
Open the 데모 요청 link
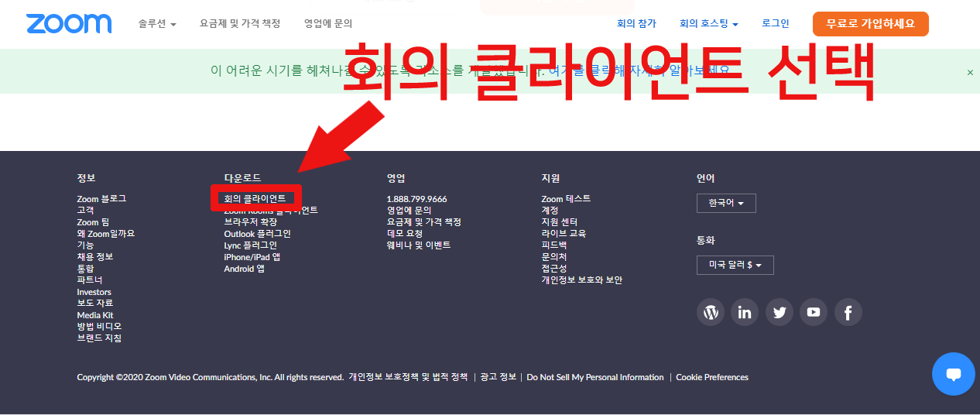pyautogui.click(x=405, y=233)
